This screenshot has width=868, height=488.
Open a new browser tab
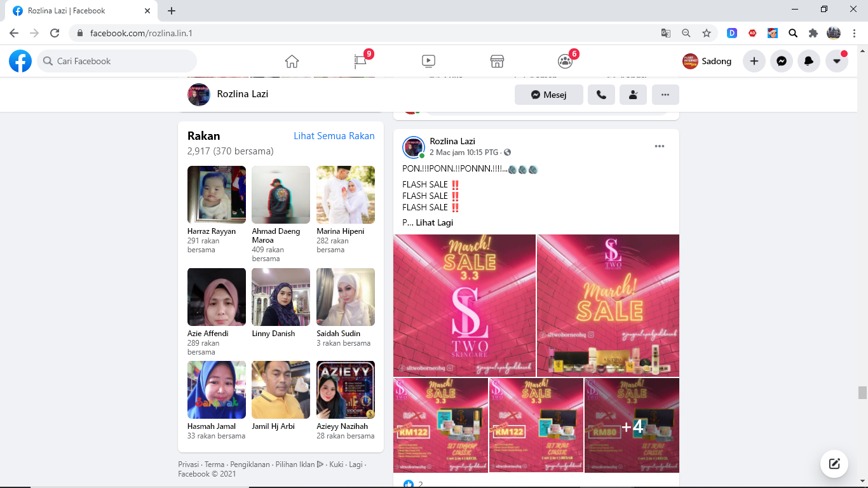(172, 11)
